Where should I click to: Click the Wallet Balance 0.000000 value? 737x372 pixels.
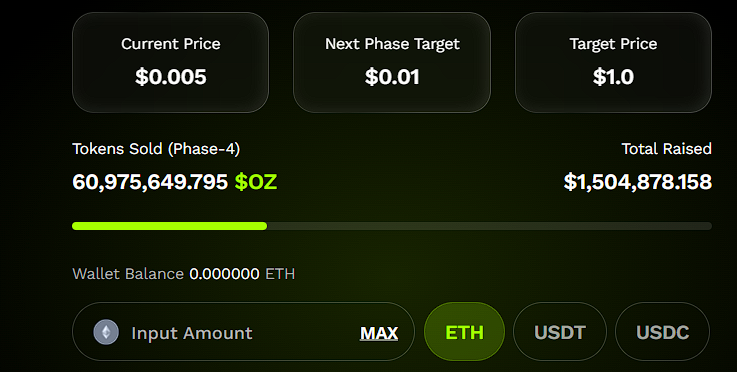[224, 274]
